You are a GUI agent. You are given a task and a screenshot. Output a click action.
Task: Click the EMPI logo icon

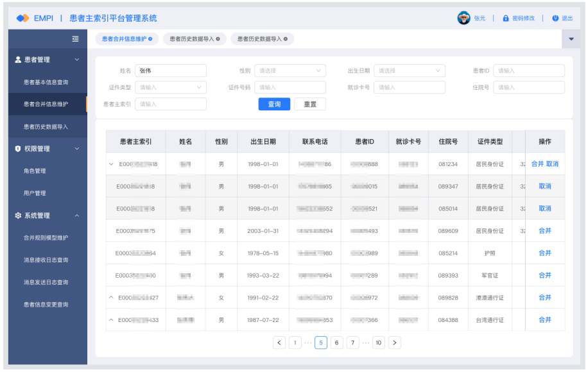[22, 18]
